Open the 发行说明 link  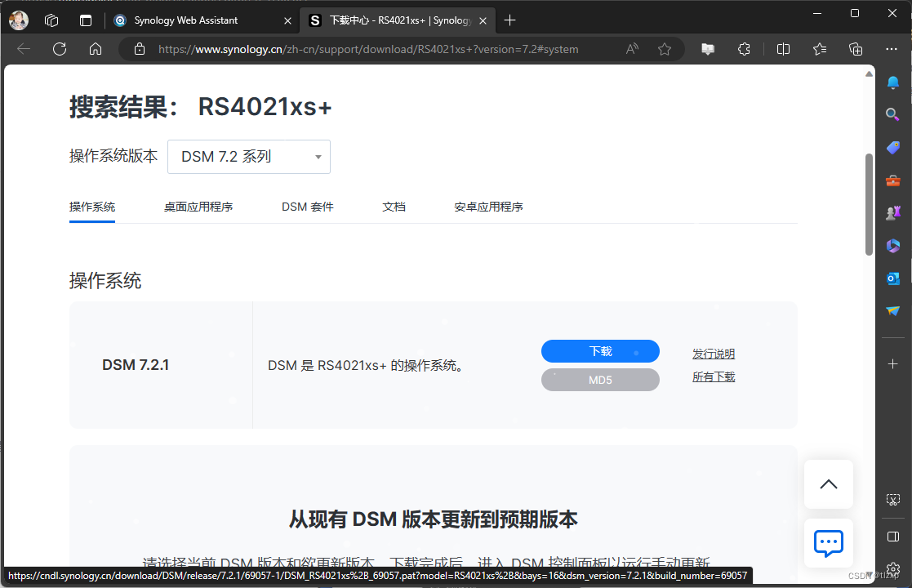pos(714,354)
